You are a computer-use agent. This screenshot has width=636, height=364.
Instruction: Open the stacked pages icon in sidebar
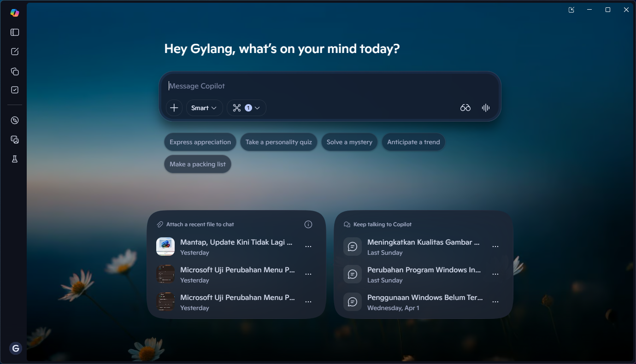click(x=15, y=71)
